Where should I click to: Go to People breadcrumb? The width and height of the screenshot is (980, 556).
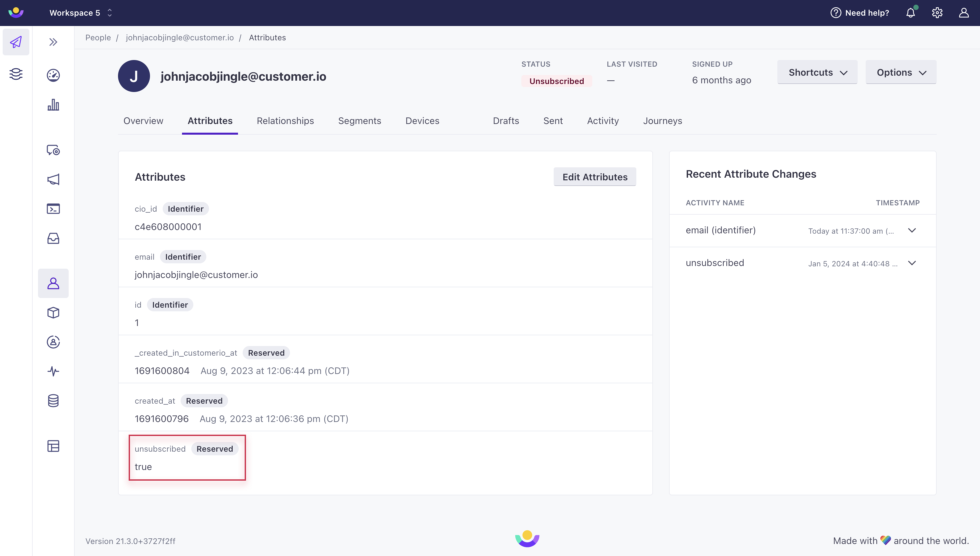[x=98, y=37]
